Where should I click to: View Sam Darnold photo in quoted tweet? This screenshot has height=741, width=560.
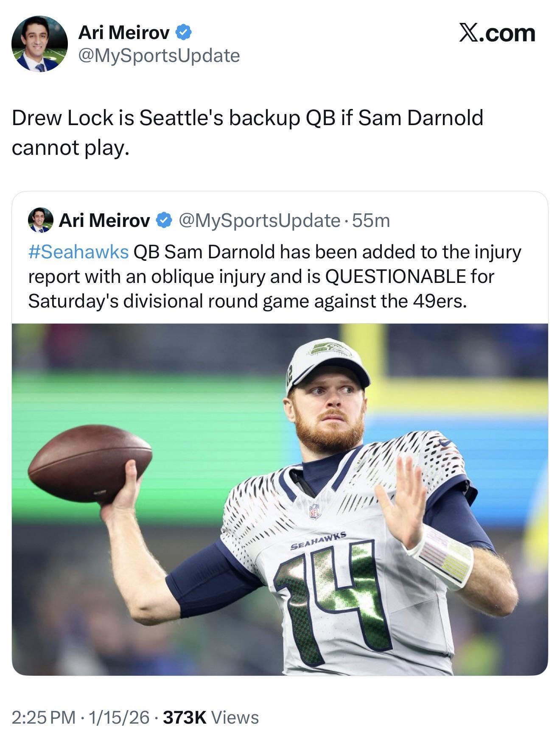pyautogui.click(x=280, y=499)
